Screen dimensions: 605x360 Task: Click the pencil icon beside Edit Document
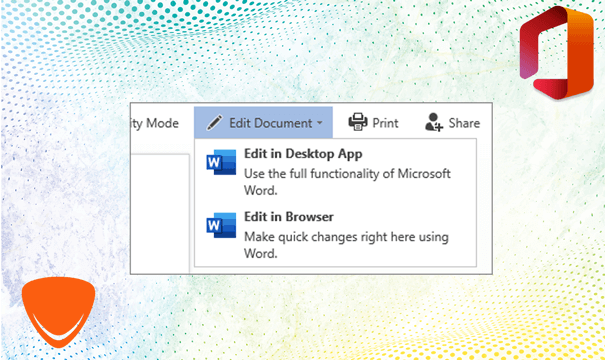pyautogui.click(x=215, y=123)
